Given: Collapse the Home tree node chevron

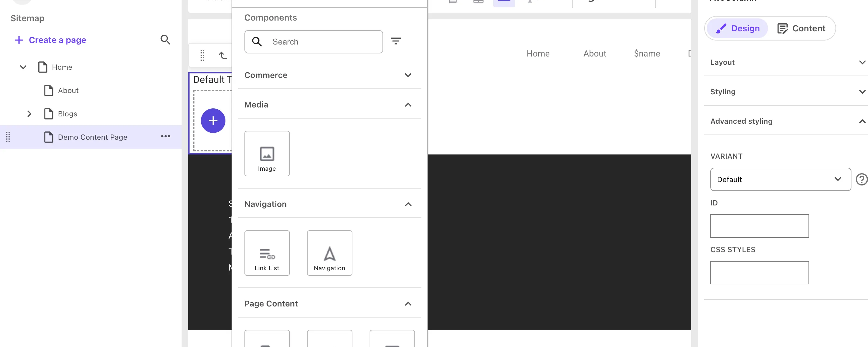Looking at the screenshot, I should pos(23,67).
